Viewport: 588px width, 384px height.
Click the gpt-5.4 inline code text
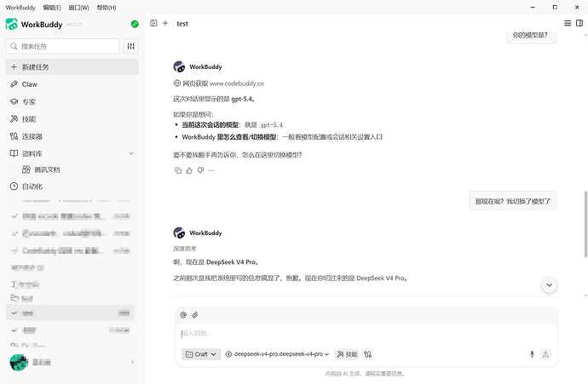(272, 125)
